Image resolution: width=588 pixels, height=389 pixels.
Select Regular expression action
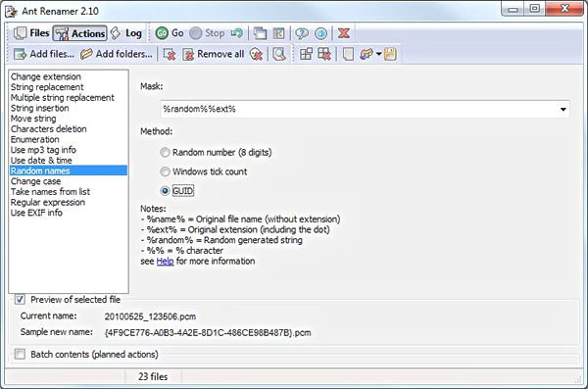tap(48, 202)
